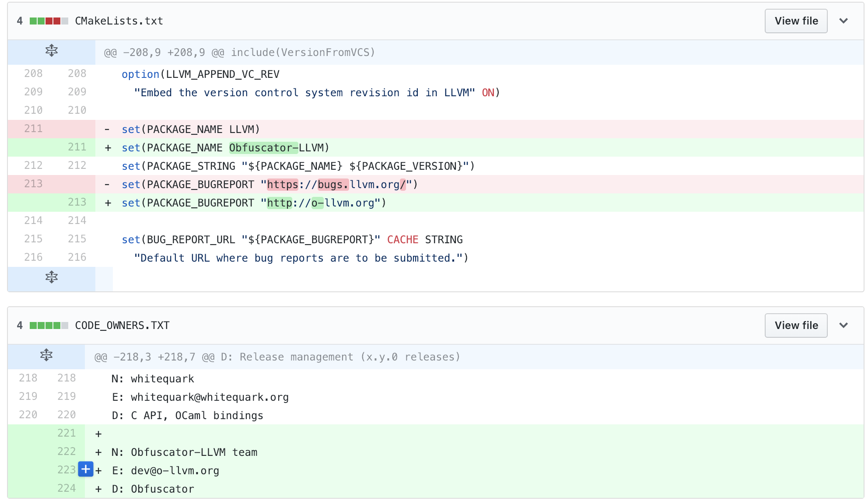View file for CODE_OWNERS.TXT
868x504 pixels.
tap(796, 325)
